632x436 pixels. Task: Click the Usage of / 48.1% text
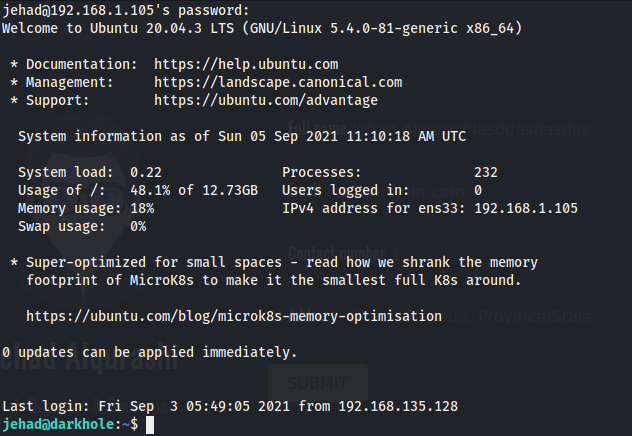coord(154,190)
